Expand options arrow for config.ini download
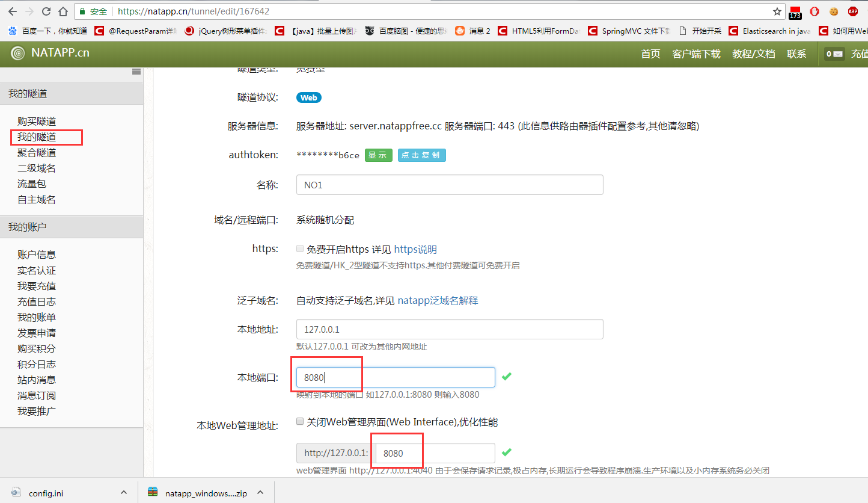Image resolution: width=868 pixels, height=503 pixels. click(x=123, y=493)
